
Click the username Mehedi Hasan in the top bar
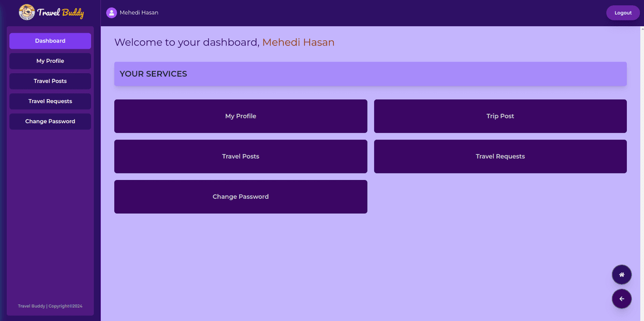point(139,13)
